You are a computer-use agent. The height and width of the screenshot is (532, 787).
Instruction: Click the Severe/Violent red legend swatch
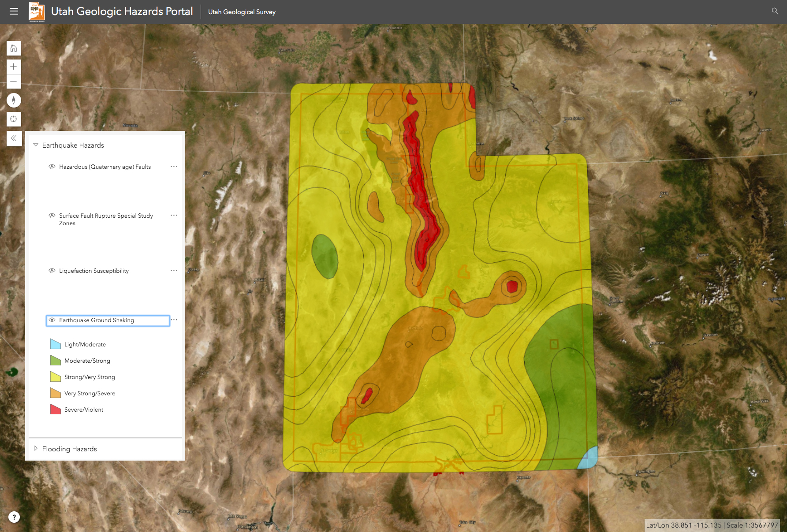coord(55,409)
